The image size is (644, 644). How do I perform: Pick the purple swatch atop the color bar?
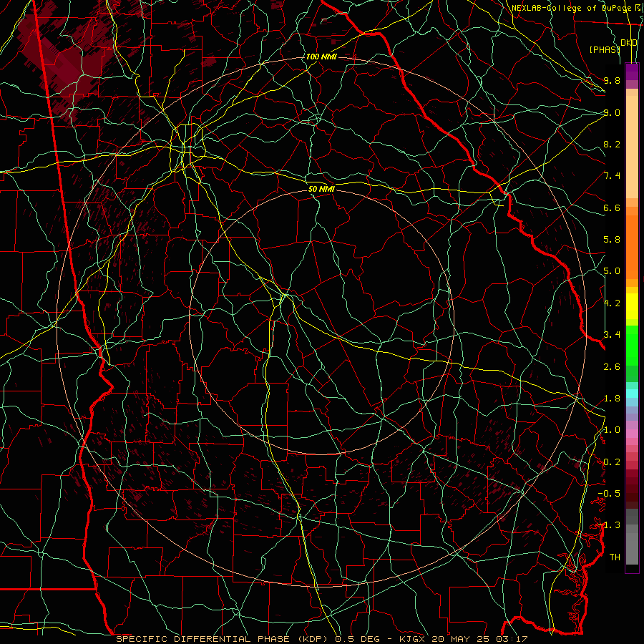(632, 72)
